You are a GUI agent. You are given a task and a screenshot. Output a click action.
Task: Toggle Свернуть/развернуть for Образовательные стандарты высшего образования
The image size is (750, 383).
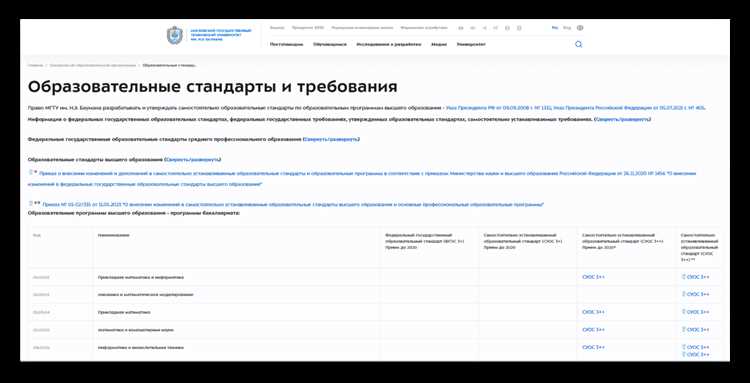pyautogui.click(x=193, y=159)
